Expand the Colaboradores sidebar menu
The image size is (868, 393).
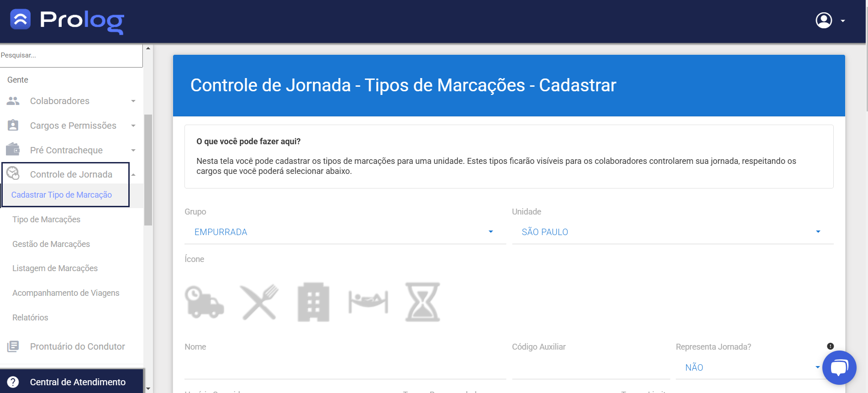pyautogui.click(x=71, y=101)
